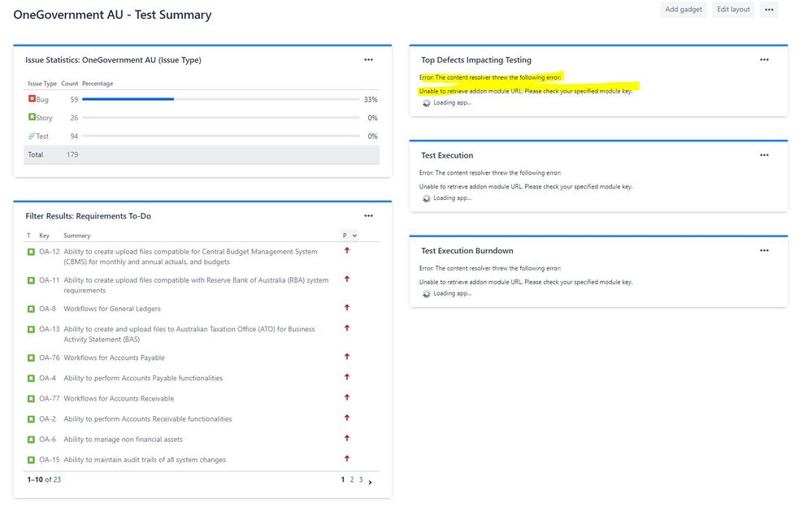Open dashboard more options menu beside Edit layout

769,9
